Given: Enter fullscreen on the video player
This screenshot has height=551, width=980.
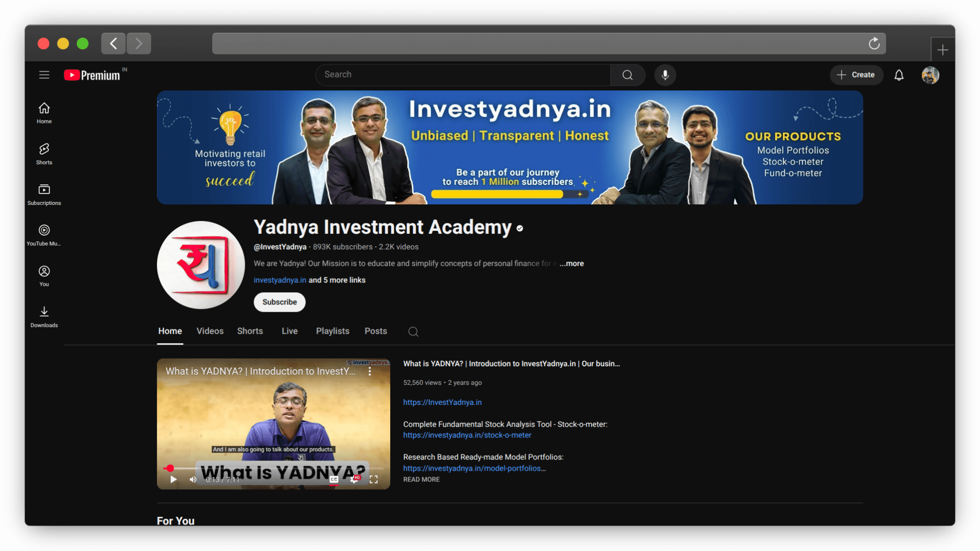Looking at the screenshot, I should pyautogui.click(x=374, y=479).
